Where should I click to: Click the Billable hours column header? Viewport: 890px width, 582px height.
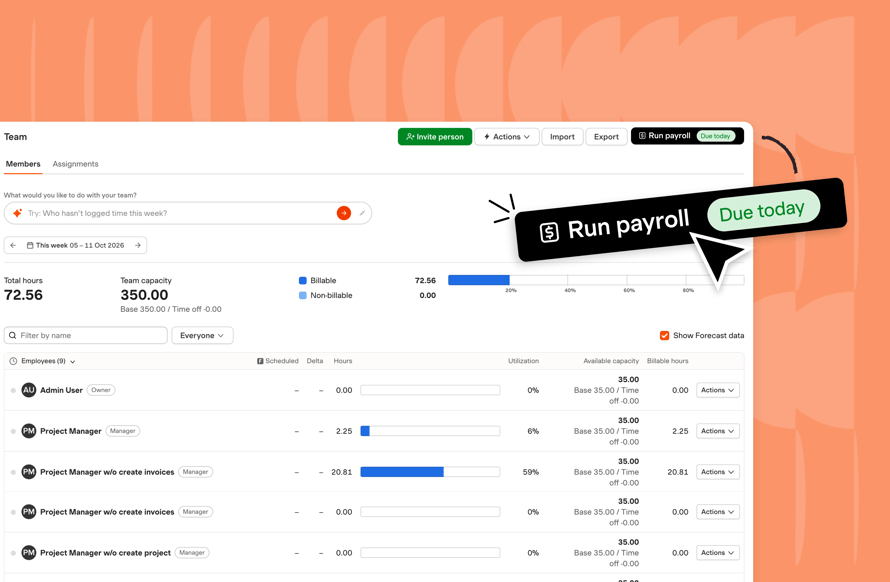tap(668, 361)
